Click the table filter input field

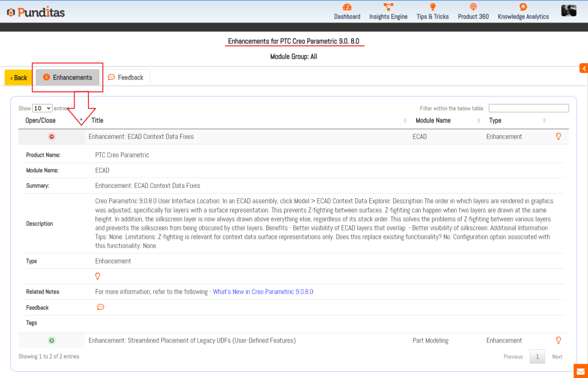(x=528, y=108)
